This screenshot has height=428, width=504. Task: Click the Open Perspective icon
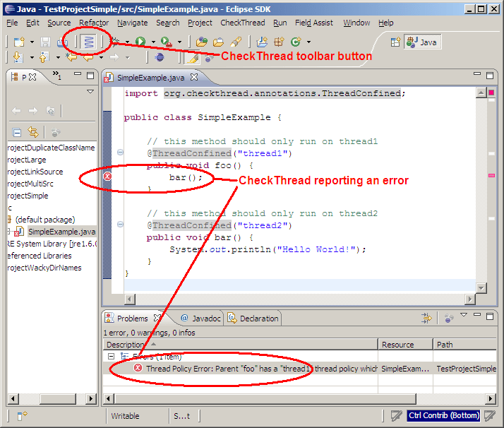tap(395, 42)
